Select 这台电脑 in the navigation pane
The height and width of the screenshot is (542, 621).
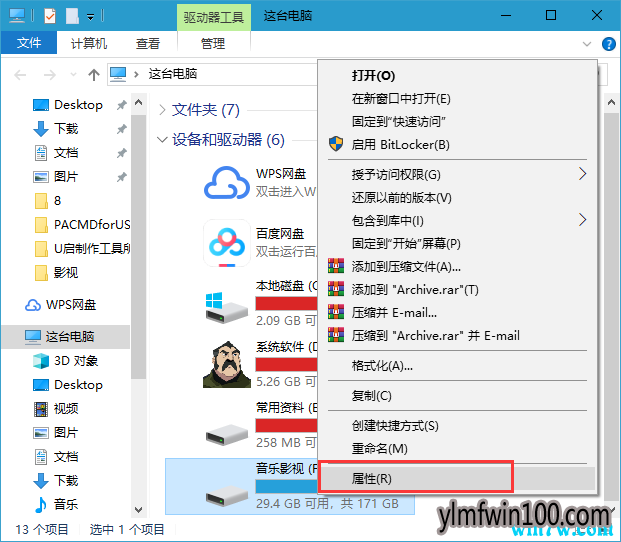65,337
